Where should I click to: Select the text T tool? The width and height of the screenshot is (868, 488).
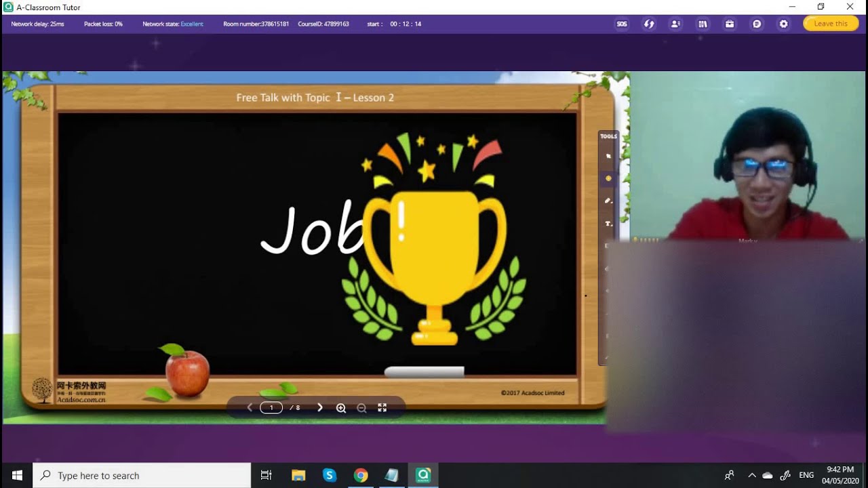[608, 223]
